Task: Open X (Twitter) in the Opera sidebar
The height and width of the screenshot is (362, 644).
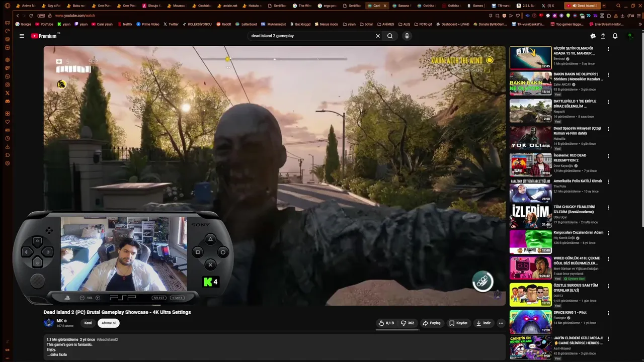Action: [x=8, y=93]
